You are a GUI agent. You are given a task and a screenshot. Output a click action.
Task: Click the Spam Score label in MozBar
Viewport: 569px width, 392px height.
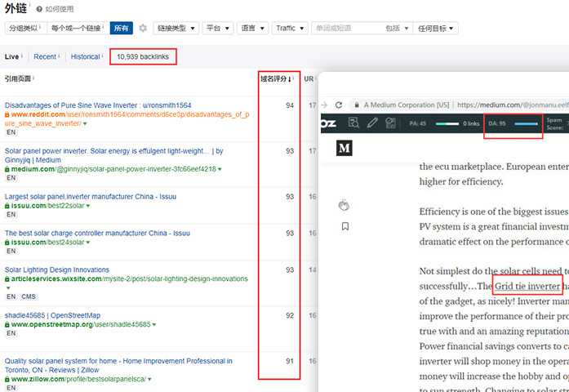point(555,123)
